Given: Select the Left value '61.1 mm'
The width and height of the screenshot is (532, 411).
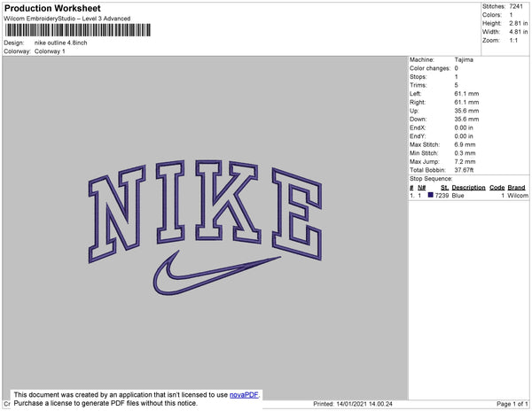Looking at the screenshot, I should [x=466, y=94].
